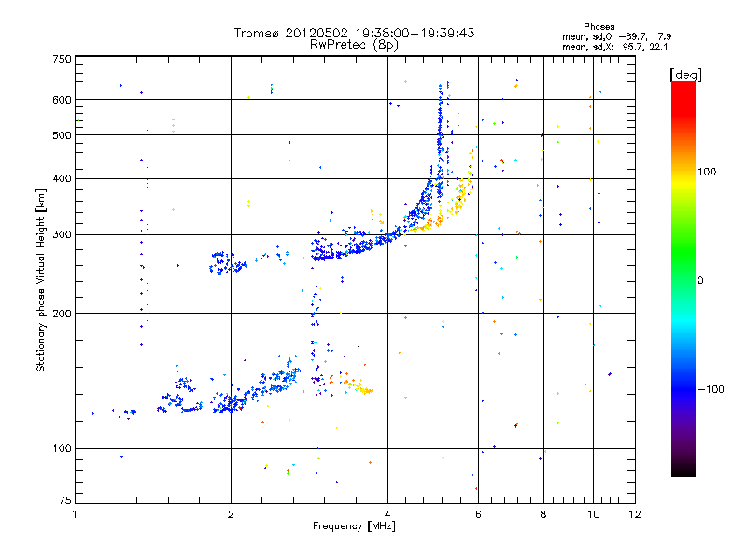Viewport: 747px width, 560px height.
Task: Click the "750" y-axis tick label
Action: (63, 59)
